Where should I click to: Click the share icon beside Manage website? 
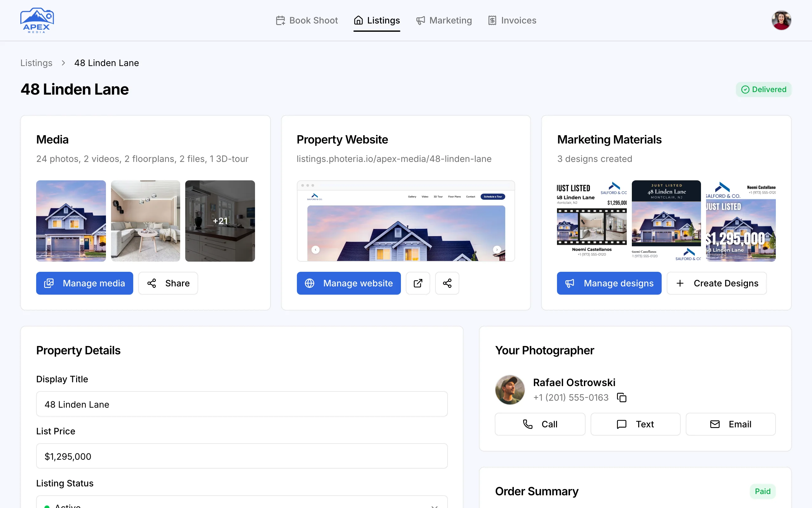(447, 283)
